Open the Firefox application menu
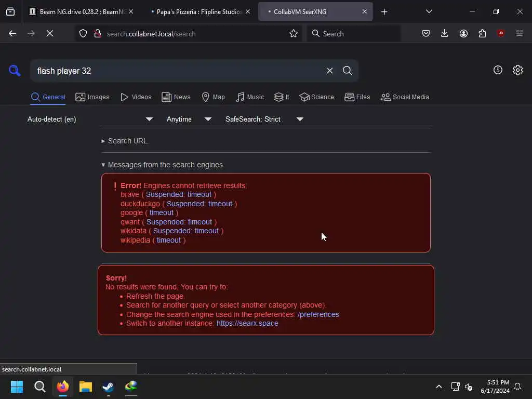Screen dimensions: 532x399 tap(520, 33)
